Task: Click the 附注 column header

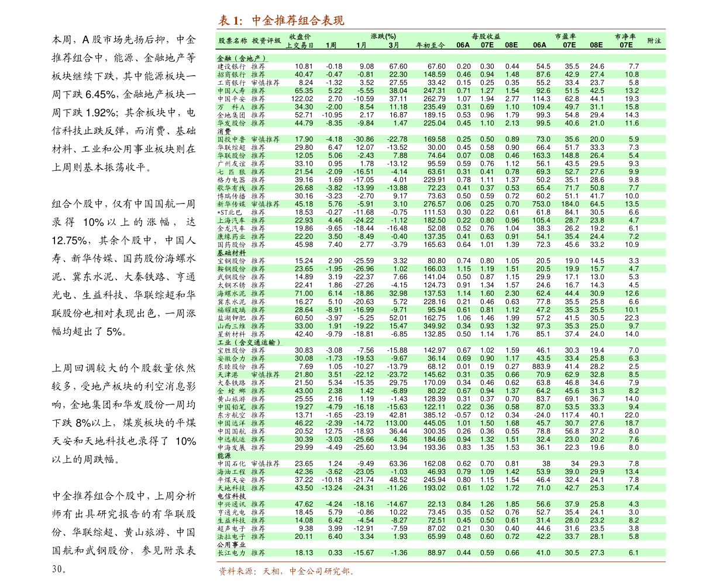Action: 654,41
